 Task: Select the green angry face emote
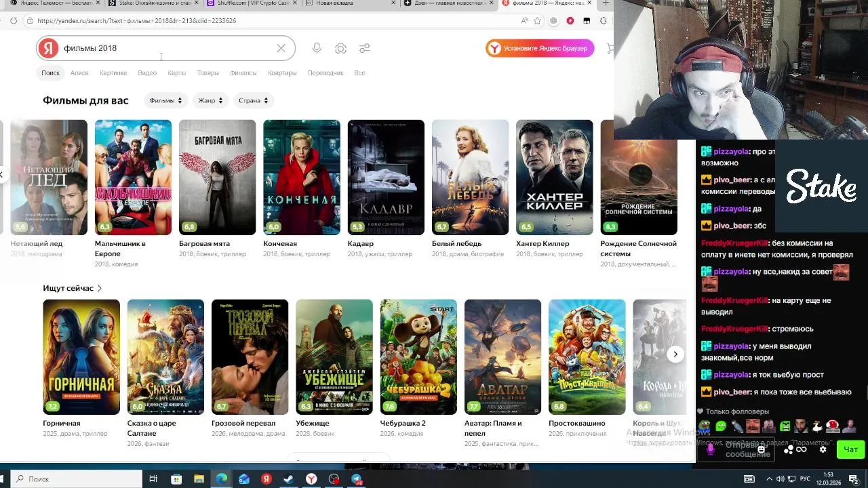(785, 426)
